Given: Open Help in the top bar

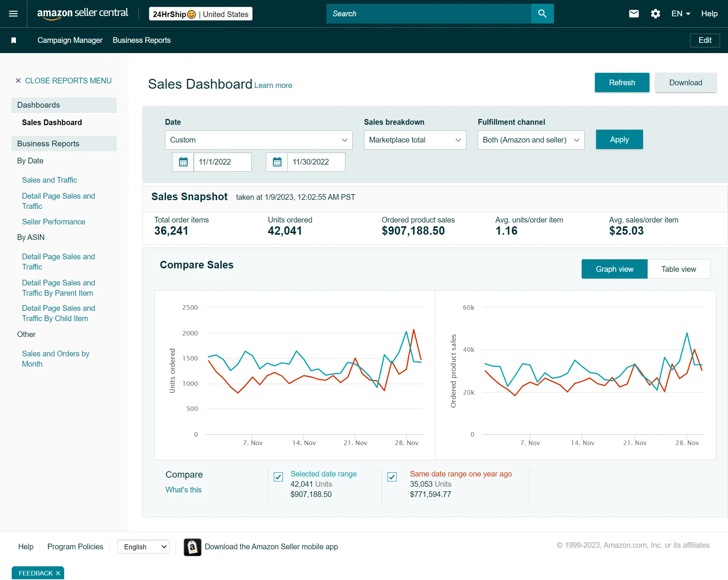Looking at the screenshot, I should coord(709,14).
